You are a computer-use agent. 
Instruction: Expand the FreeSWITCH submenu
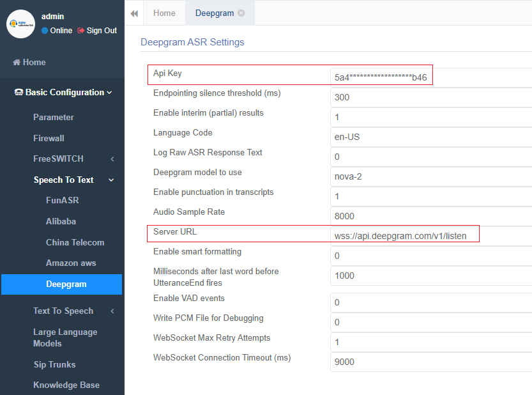[73, 159]
